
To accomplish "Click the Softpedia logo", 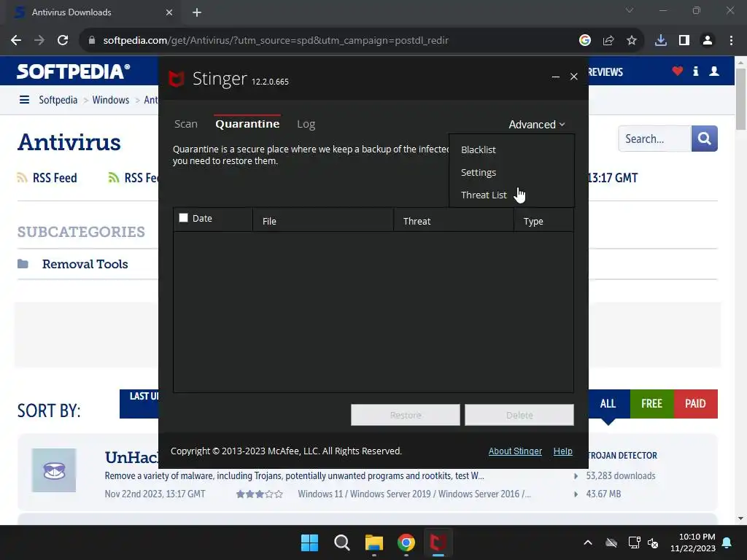I will click(74, 71).
